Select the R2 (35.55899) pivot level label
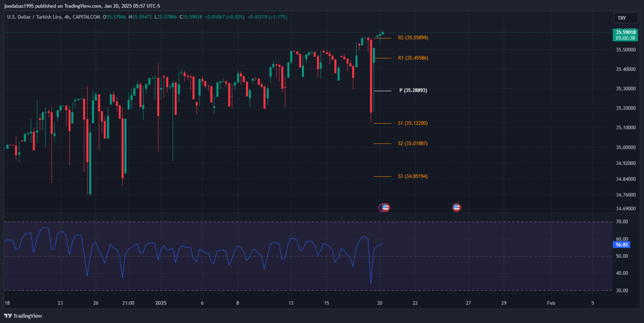This screenshot has height=323, width=644. click(x=413, y=38)
